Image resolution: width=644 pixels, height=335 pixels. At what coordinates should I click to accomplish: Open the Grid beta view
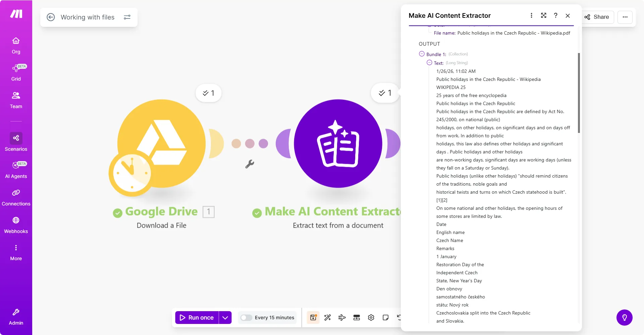point(16,73)
